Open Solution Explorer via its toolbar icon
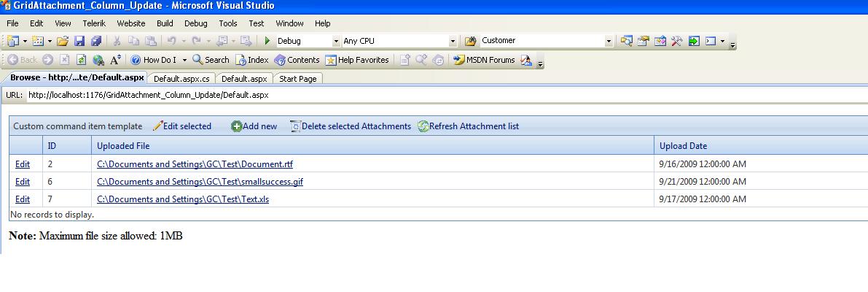 (626, 41)
